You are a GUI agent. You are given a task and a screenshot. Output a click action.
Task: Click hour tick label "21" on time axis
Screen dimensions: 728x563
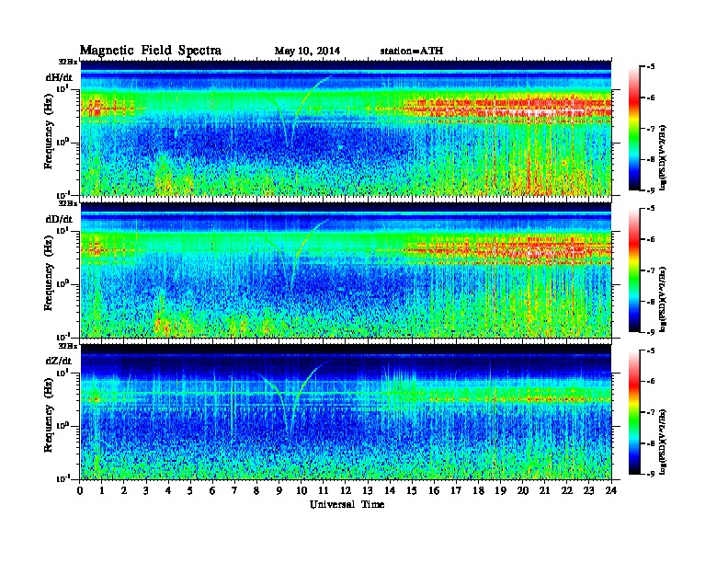click(x=544, y=490)
